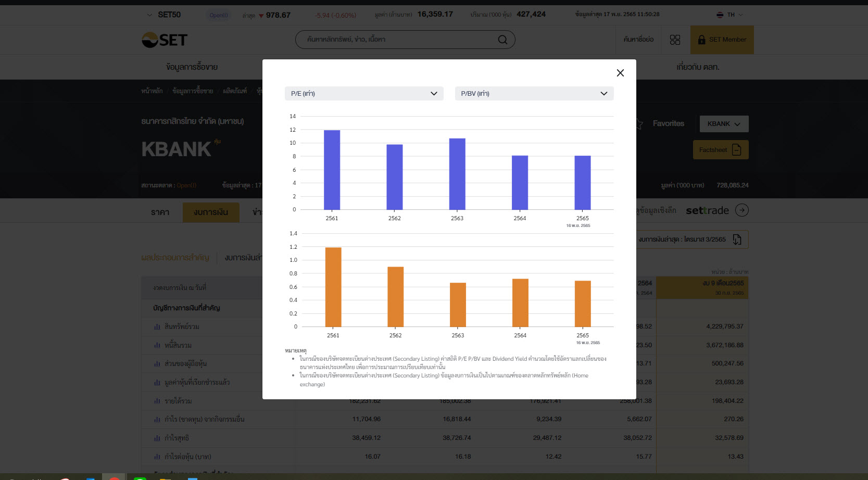Click chart icon beside กำไรสุทธิ
Image resolution: width=868 pixels, height=480 pixels.
click(x=157, y=438)
